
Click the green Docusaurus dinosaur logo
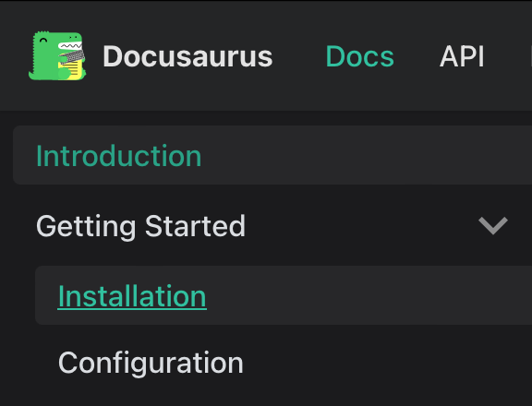57,56
